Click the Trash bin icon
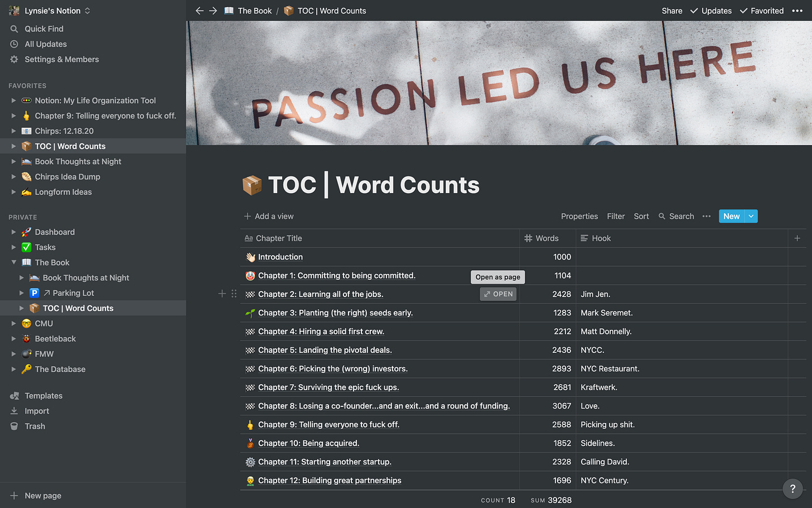Screen dimensions: 812x508 [x=14, y=426]
